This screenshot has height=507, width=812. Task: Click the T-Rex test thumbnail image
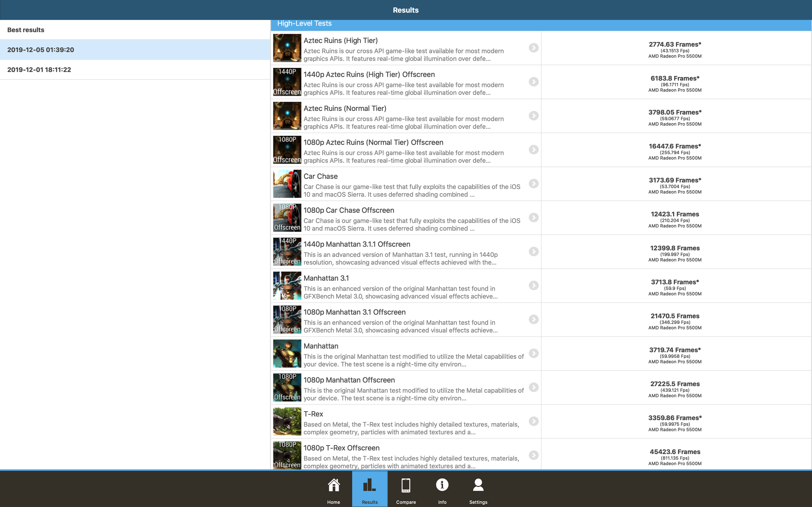(287, 422)
